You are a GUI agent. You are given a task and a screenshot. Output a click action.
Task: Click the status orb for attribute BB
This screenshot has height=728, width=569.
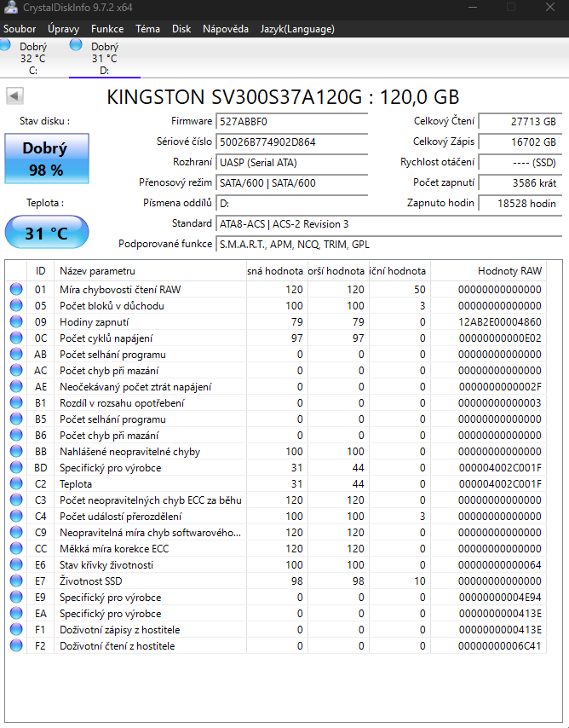tap(16, 451)
